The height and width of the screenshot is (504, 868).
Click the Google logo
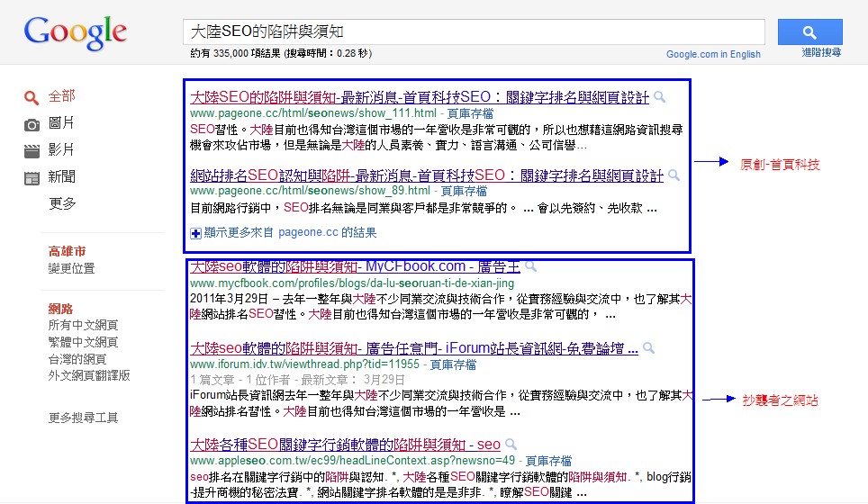click(76, 32)
